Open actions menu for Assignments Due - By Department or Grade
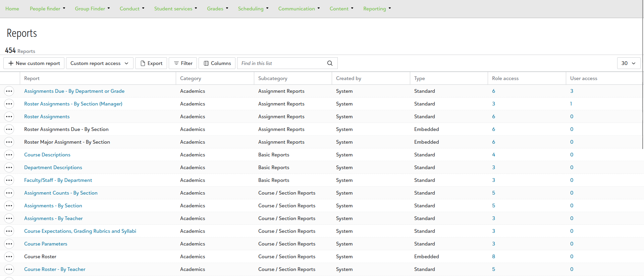 (x=9, y=91)
